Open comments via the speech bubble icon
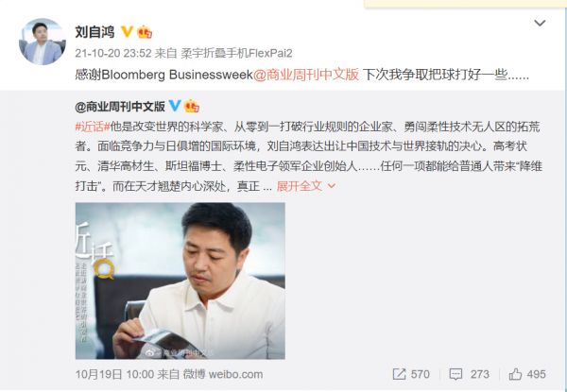The height and width of the screenshot is (392, 567). [455, 374]
